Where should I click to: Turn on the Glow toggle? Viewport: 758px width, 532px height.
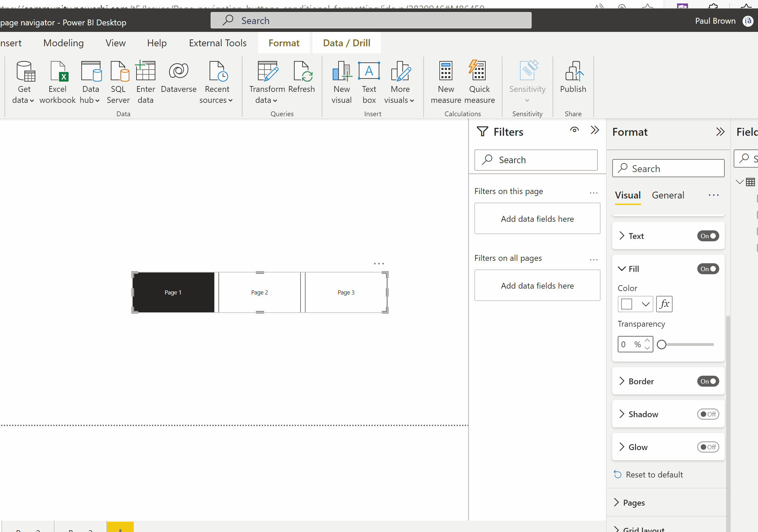708,447
